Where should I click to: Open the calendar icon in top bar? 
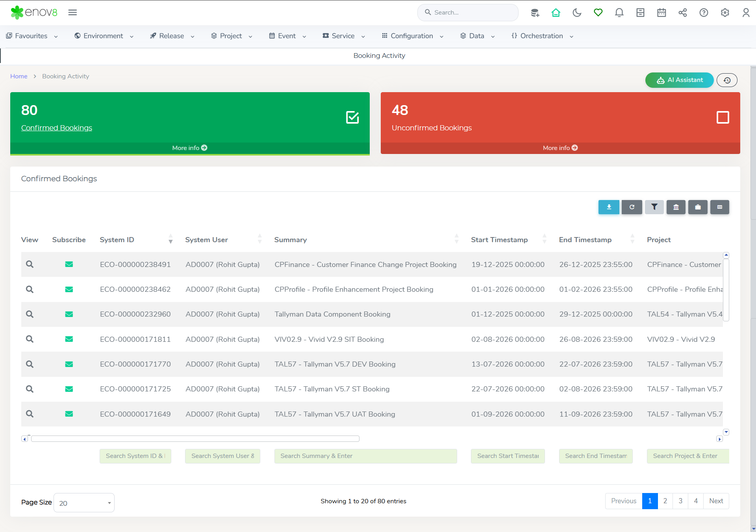click(x=661, y=13)
